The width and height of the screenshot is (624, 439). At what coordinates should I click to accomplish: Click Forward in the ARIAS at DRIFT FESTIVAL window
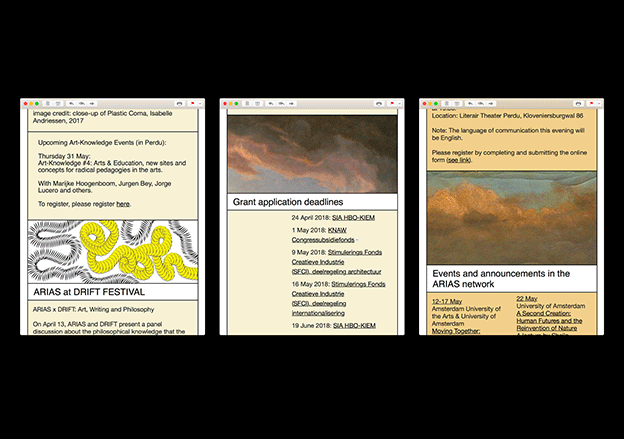pos(92,103)
